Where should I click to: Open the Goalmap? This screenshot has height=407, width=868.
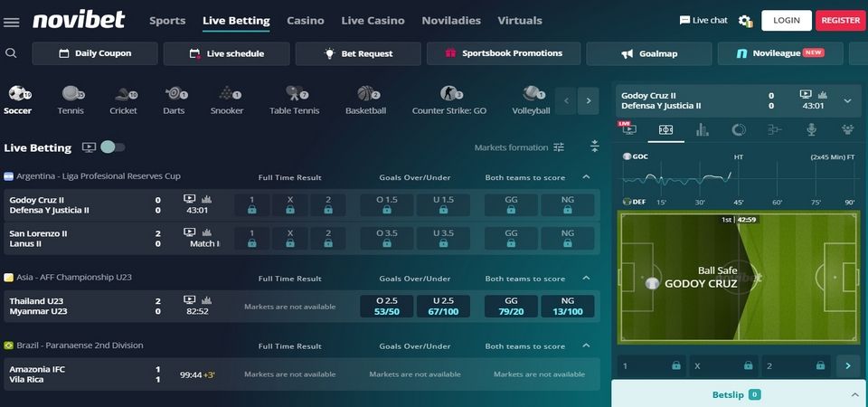coord(649,53)
